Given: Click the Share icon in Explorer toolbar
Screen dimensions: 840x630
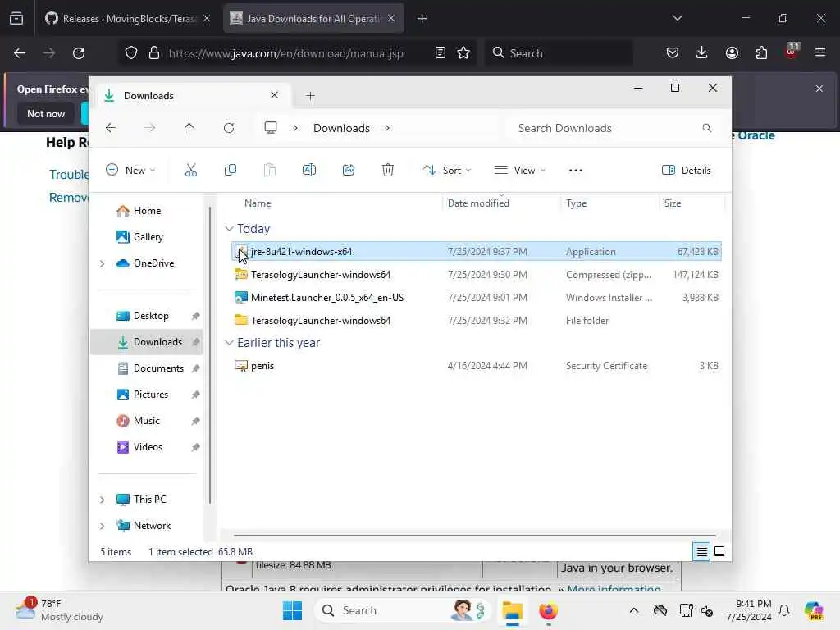Looking at the screenshot, I should [x=348, y=171].
